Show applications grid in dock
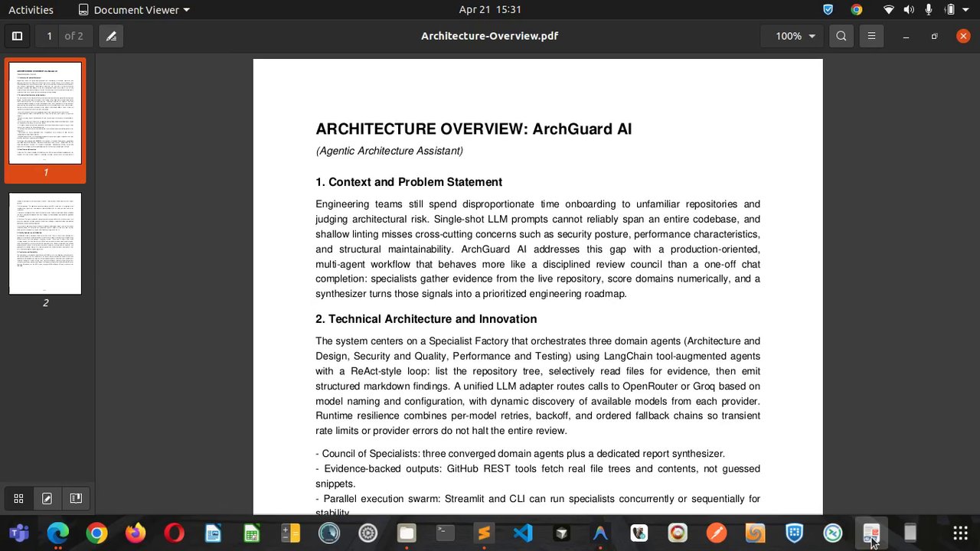This screenshot has width=980, height=551. pyautogui.click(x=960, y=533)
